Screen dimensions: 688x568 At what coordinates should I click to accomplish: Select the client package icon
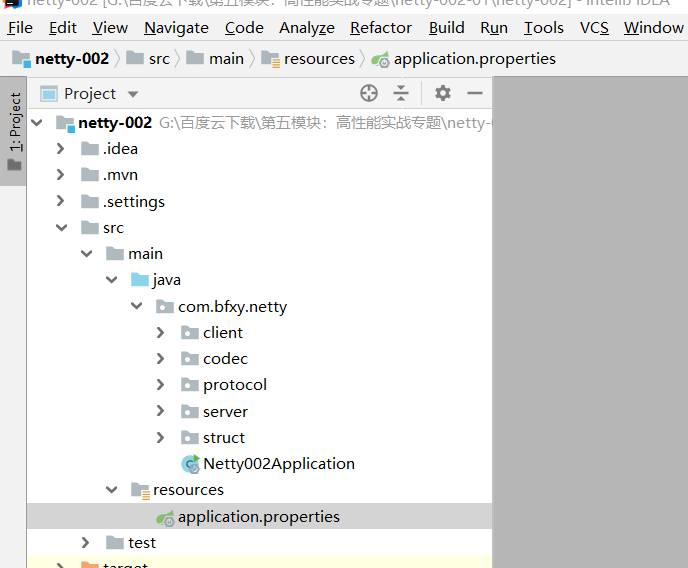(190, 332)
